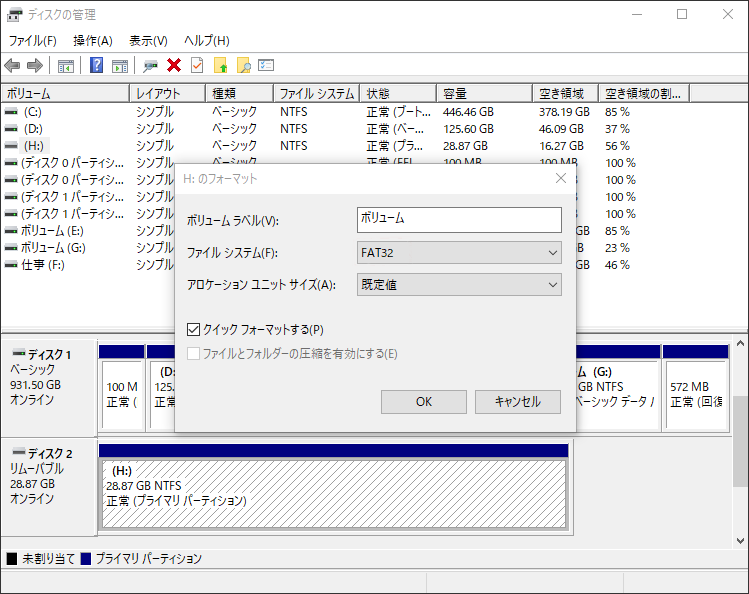Click the ディスク 1 disk icon
This screenshot has width=749, height=594.
click(x=19, y=353)
